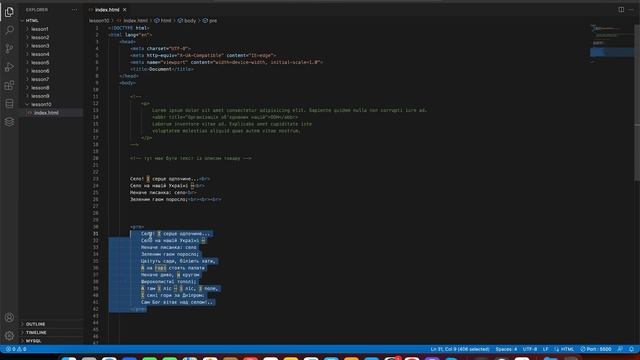The width and height of the screenshot is (640, 360).
Task: Open the Explorer panel's three-dot menu
Action: [x=74, y=10]
